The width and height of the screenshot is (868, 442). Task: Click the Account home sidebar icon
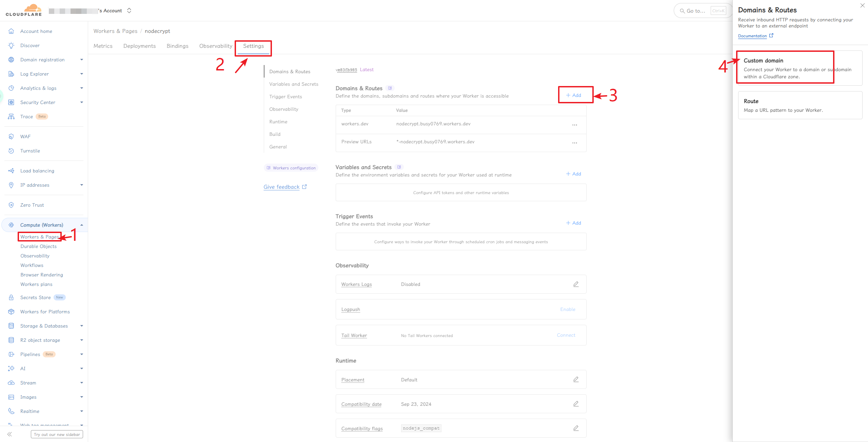click(11, 31)
